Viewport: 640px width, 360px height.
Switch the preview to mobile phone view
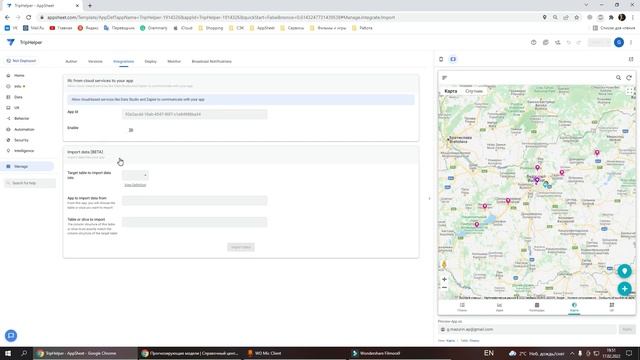click(x=441, y=59)
